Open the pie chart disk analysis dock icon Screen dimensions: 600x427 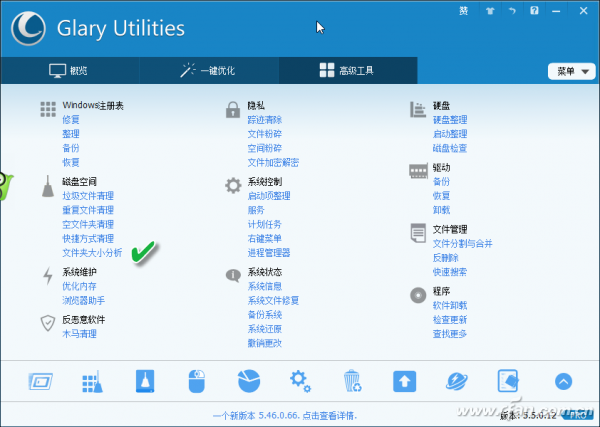pyautogui.click(x=249, y=381)
